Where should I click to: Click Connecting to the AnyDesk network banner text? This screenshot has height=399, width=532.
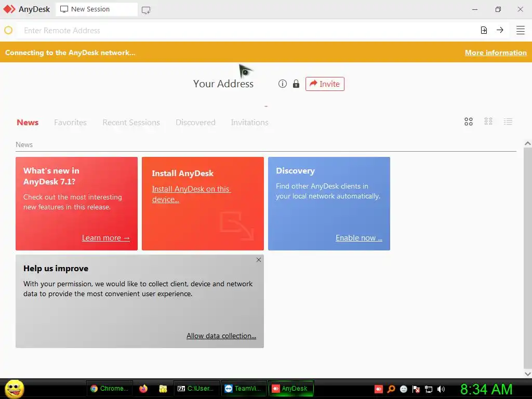click(70, 52)
